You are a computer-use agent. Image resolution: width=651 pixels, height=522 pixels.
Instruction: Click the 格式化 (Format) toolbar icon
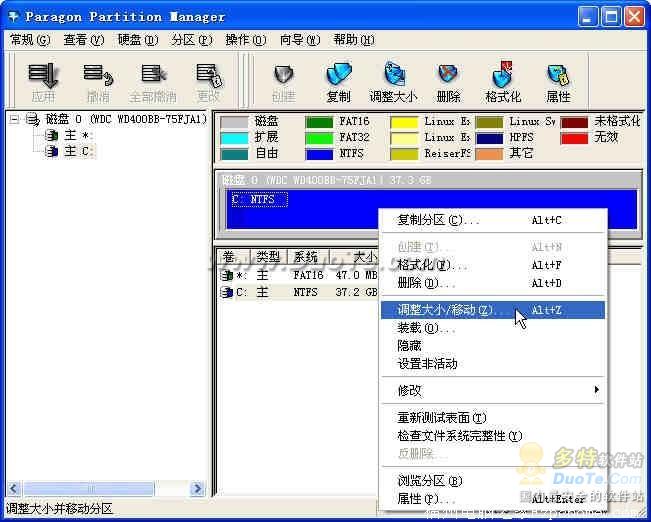click(x=503, y=75)
